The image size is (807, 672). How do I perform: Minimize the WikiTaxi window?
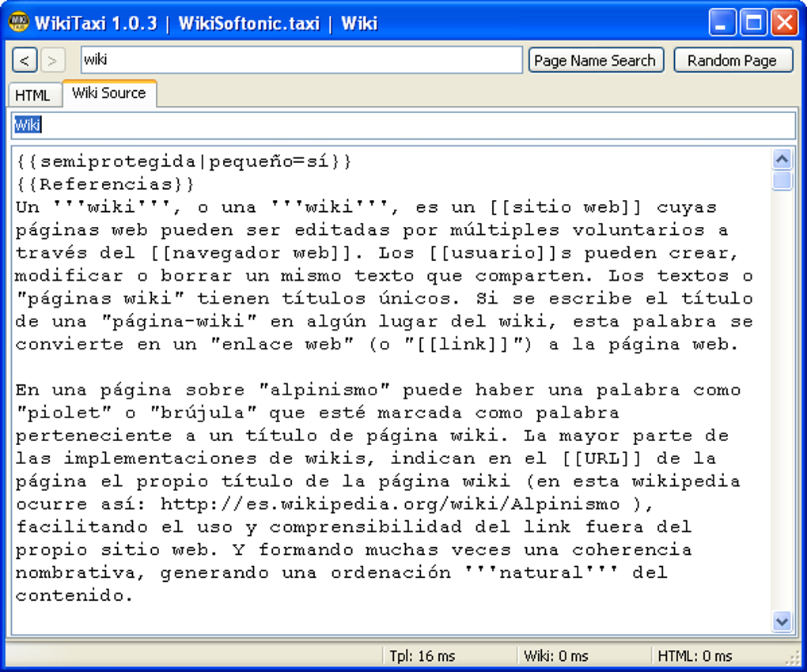point(722,23)
